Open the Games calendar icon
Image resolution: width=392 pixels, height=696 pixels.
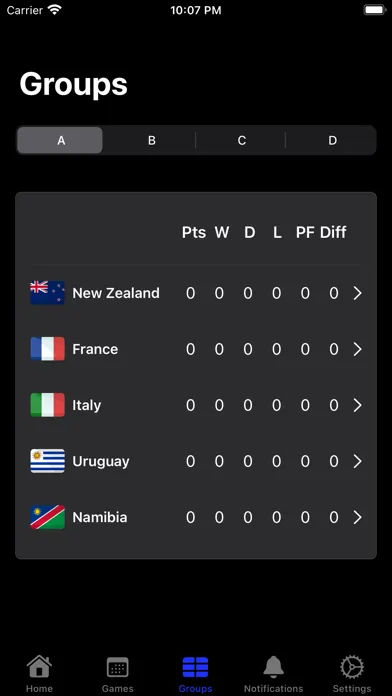117,667
